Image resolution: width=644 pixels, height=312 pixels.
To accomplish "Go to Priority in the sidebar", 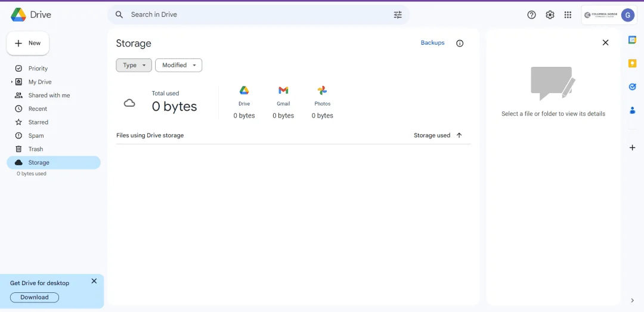I will point(38,69).
